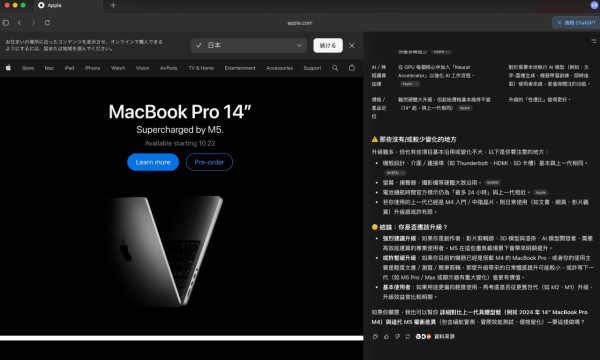Toggle the browser sidebar panel icon
The image size is (600, 360).
6,23
